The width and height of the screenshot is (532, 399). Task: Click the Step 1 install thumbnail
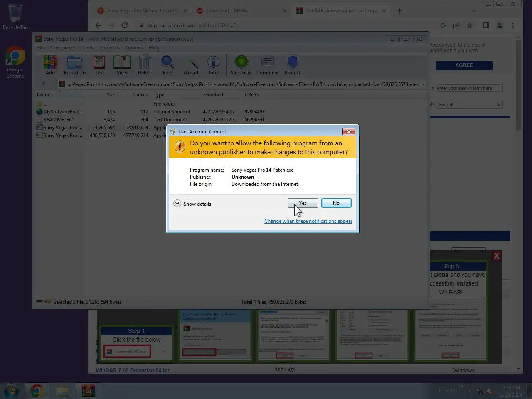point(136,343)
